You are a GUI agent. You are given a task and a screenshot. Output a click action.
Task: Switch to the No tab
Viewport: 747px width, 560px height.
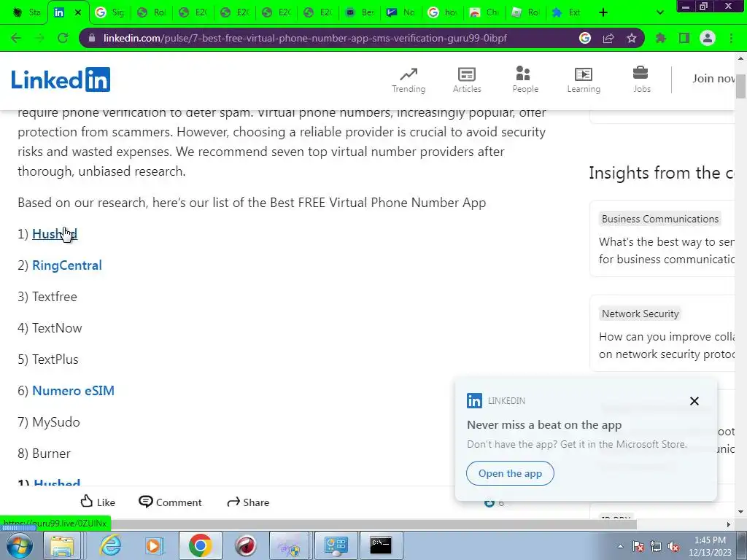click(401, 12)
